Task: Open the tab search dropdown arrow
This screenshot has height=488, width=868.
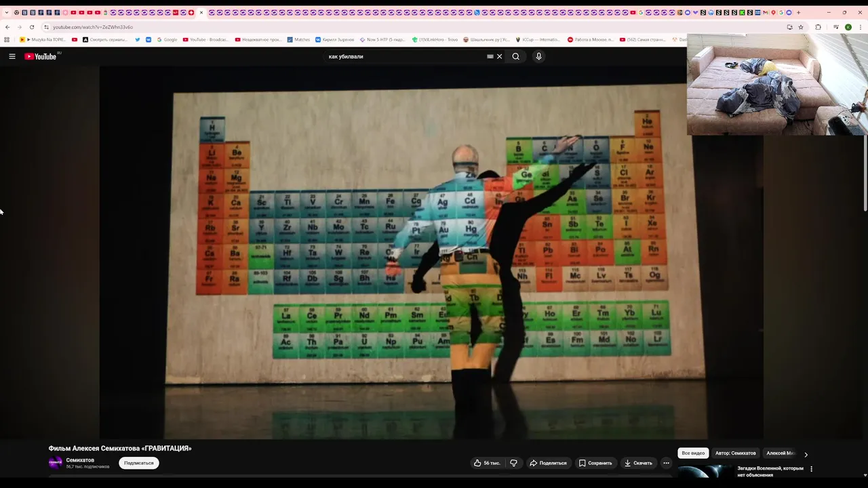Action: (x=7, y=12)
